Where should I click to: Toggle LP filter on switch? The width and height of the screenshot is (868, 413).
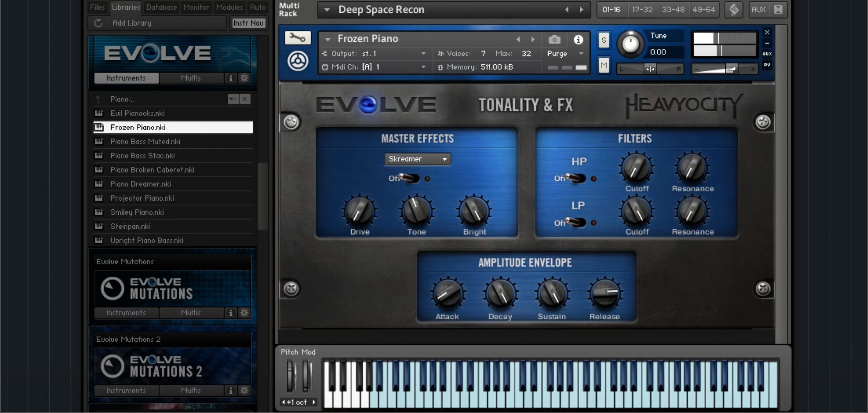[575, 223]
